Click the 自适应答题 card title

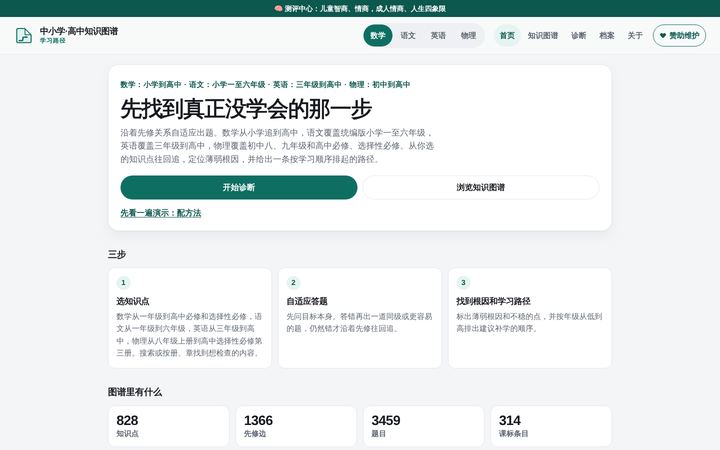click(x=307, y=301)
